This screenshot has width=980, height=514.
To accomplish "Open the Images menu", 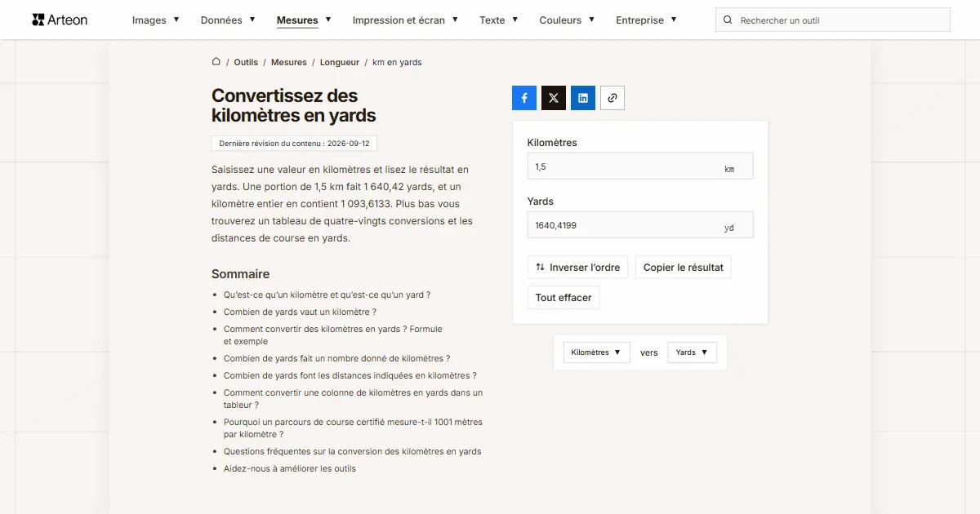I will coord(155,20).
